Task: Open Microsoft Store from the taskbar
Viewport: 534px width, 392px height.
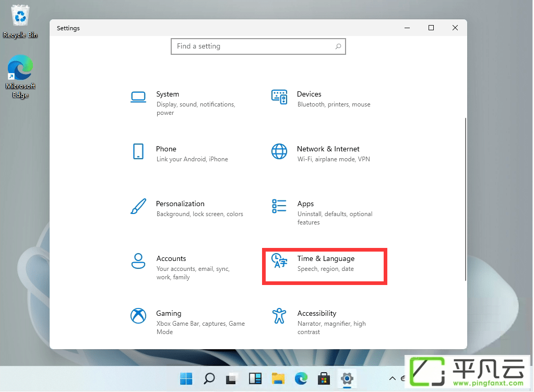Action: [324, 378]
